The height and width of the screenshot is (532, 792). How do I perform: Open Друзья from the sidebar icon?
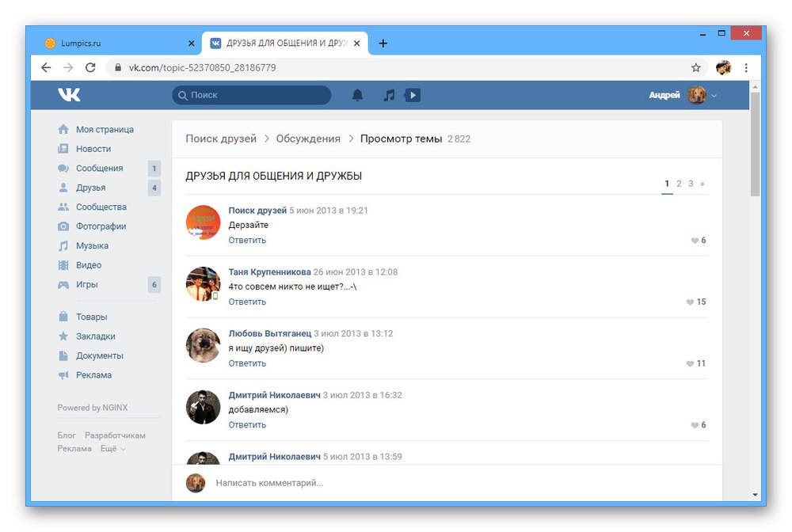(x=63, y=188)
